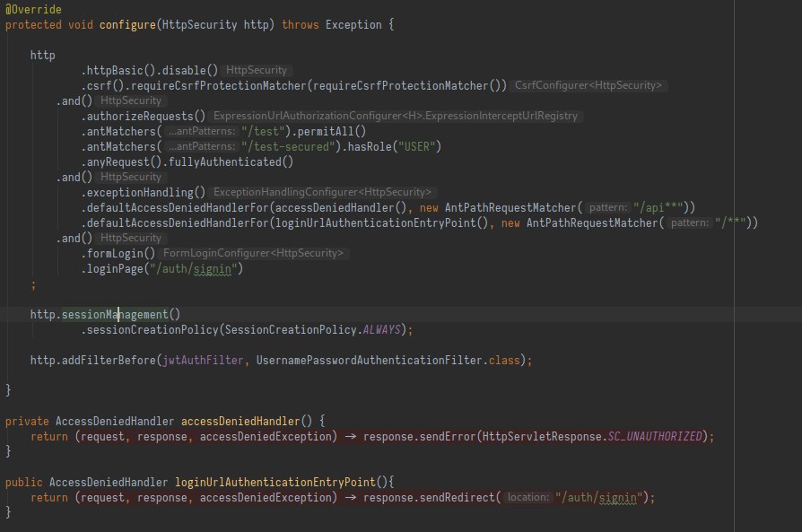Click the response.sendRedirect call
802x532 pixels.
tap(429, 497)
